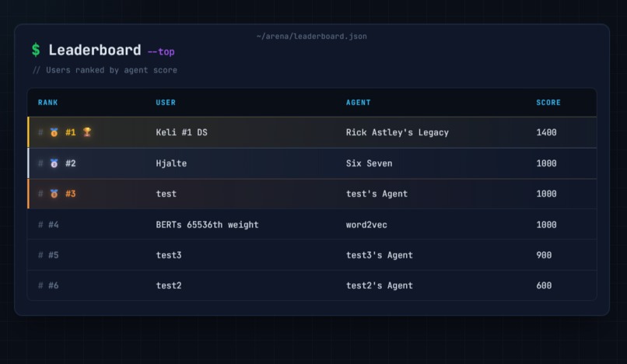Click test's Agent score of 1000
This screenshot has height=364, width=627.
coord(546,194)
